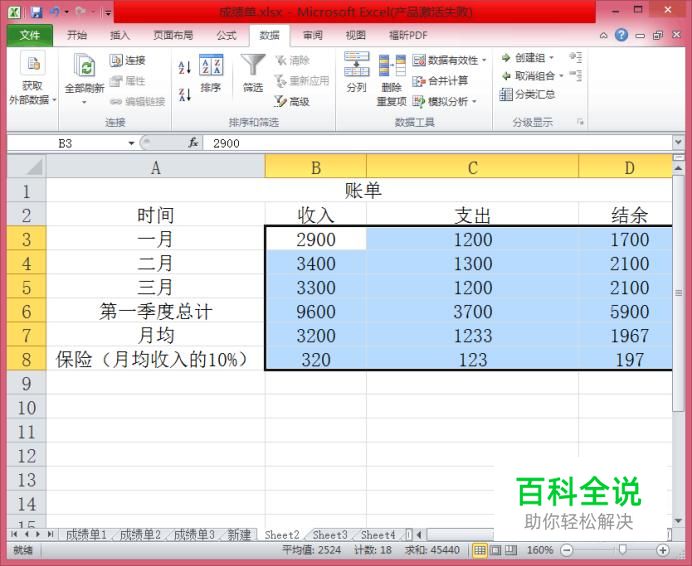Image resolution: width=692 pixels, height=566 pixels.
Task: Select the Sheet3 worksheet tab
Action: pyautogui.click(x=330, y=535)
